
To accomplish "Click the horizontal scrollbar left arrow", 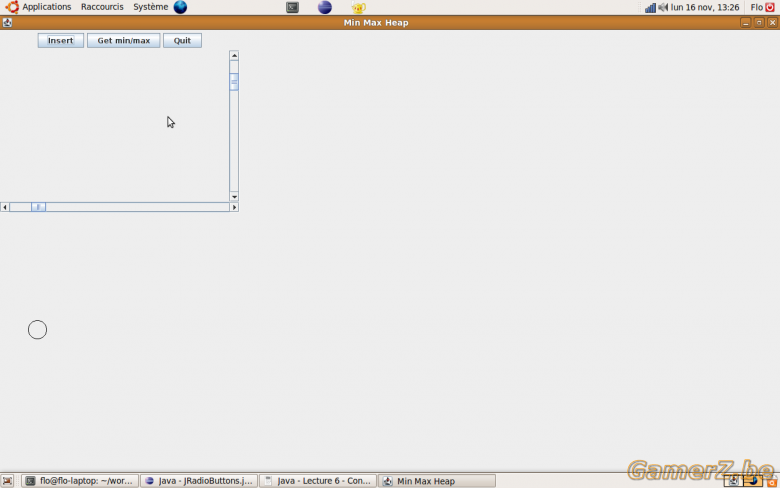I will 4,207.
